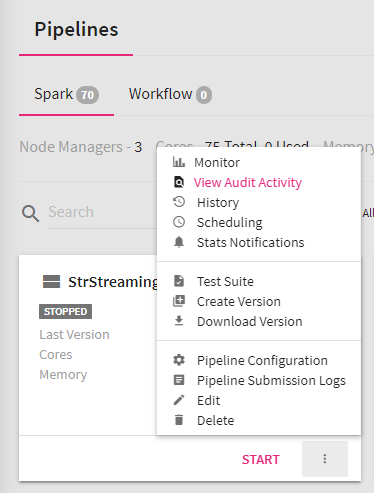
Task: Click the STOPPED status badge
Action: pos(65,311)
